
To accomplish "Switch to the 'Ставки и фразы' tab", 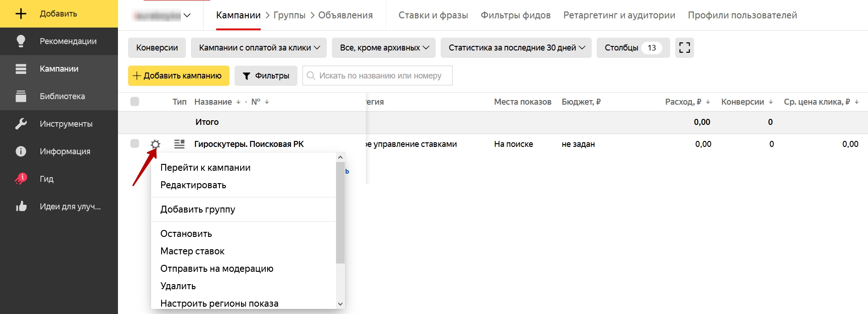I will tap(433, 15).
